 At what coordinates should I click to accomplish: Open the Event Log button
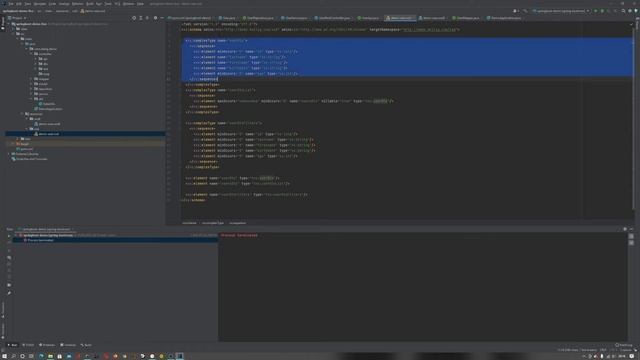(623, 345)
